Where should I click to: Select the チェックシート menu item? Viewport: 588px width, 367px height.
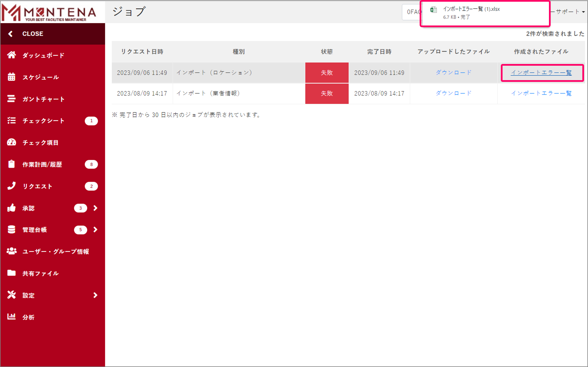click(x=43, y=121)
